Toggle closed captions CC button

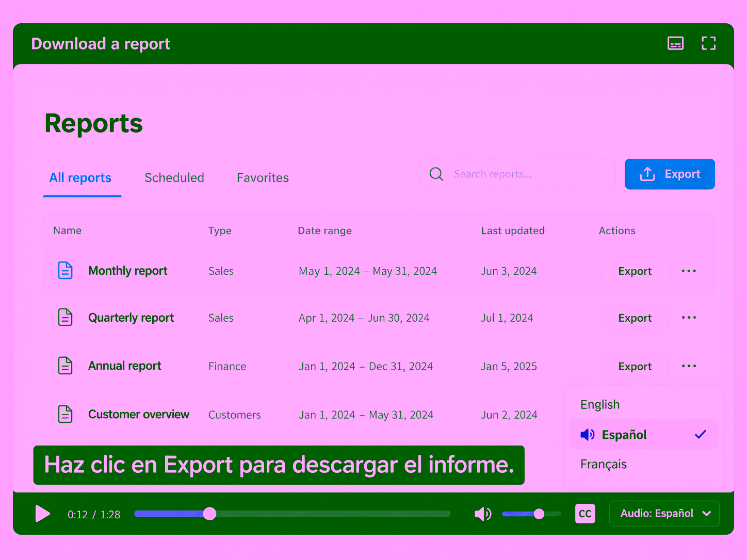coord(585,514)
